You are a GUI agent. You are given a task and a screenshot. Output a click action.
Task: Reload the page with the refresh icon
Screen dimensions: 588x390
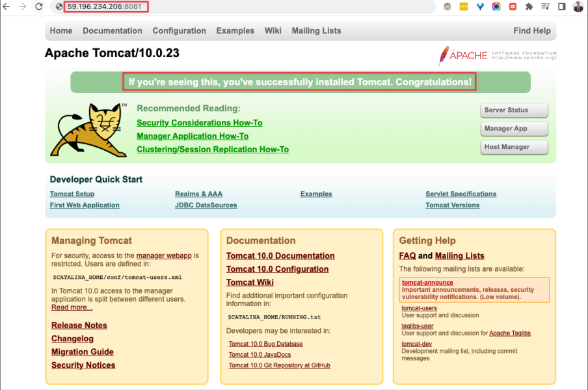point(39,6)
